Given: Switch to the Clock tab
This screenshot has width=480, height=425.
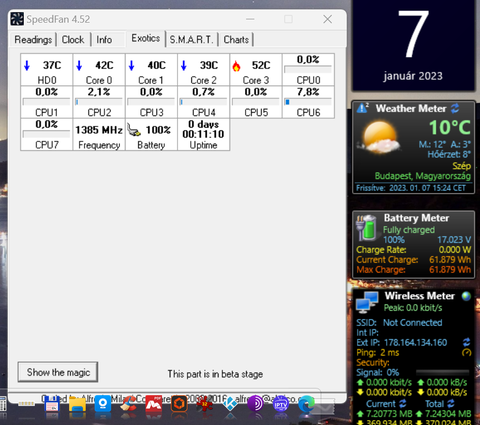Looking at the screenshot, I should click(73, 40).
